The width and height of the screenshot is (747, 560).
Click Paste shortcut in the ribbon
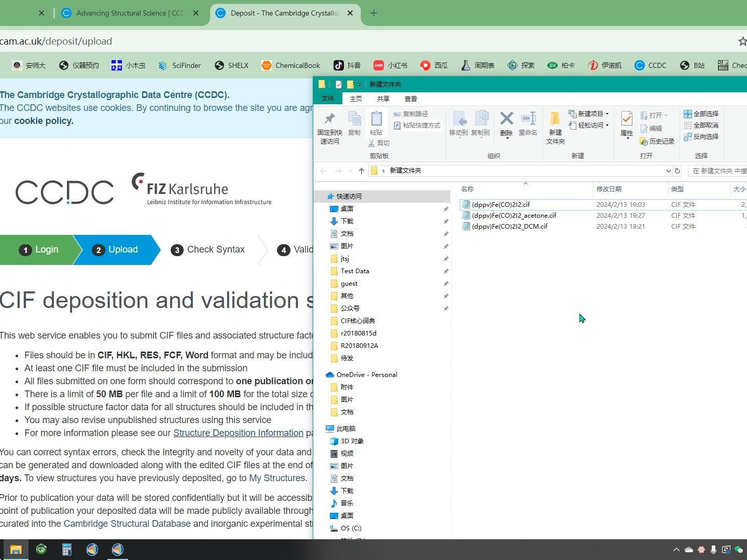[417, 125]
